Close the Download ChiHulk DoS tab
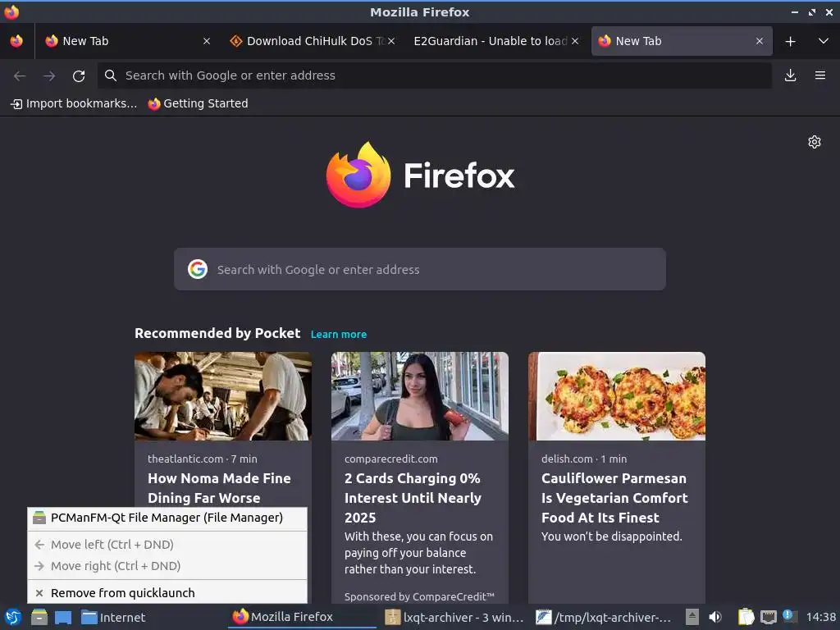Screen dimensions: 840x630 pos(391,41)
